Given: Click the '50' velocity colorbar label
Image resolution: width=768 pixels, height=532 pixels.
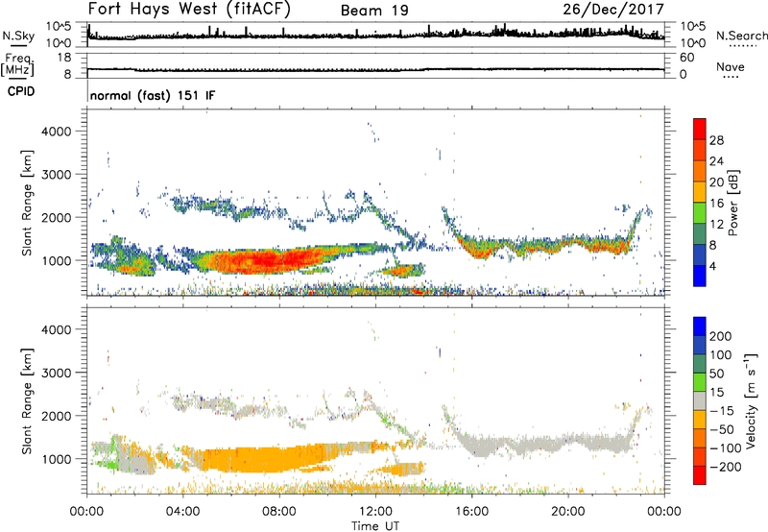Looking at the screenshot, I should (716, 374).
